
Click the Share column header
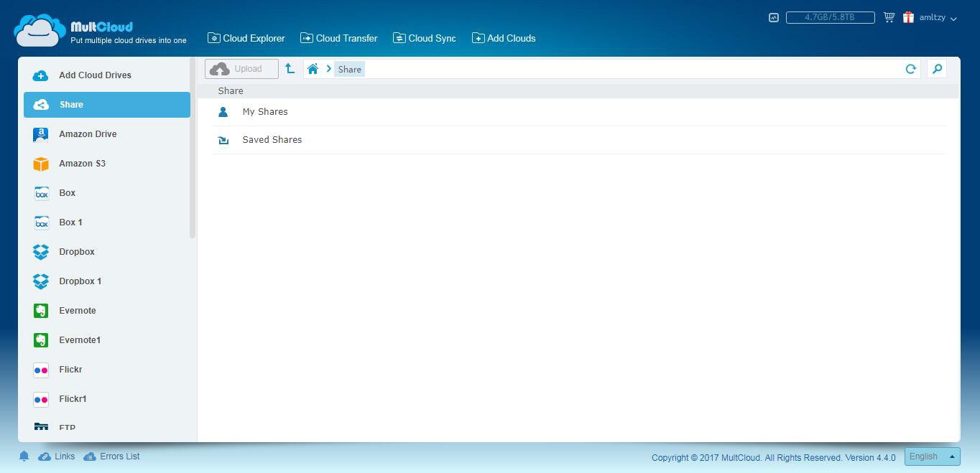pyautogui.click(x=231, y=91)
